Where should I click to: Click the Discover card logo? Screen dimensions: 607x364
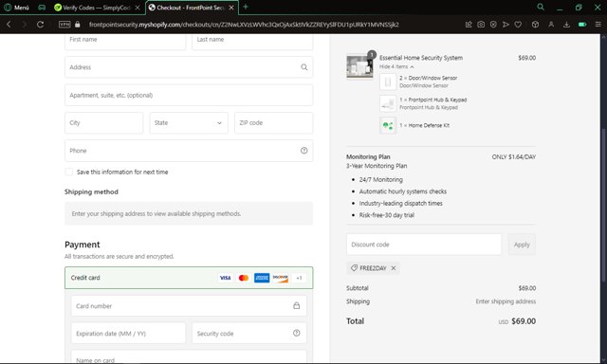(281, 278)
